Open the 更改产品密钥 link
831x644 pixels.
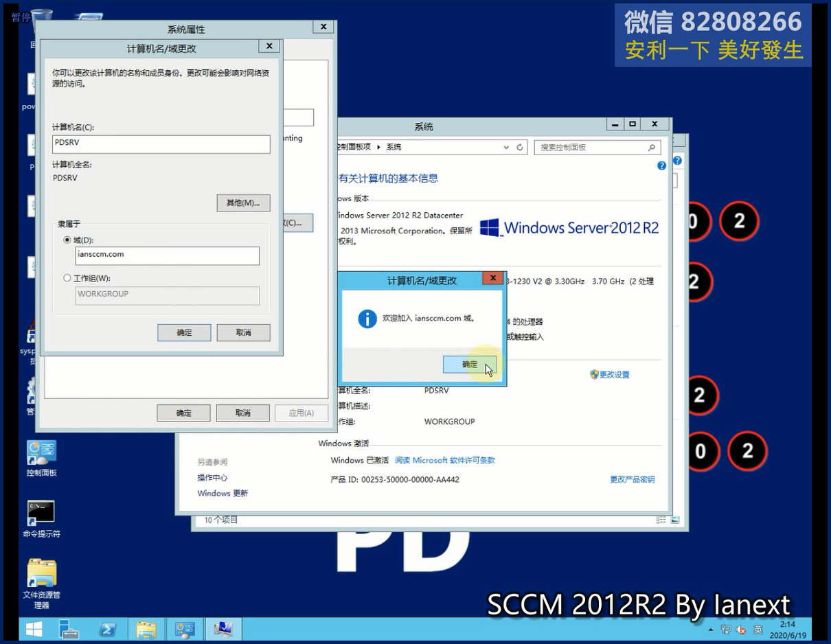tap(633, 480)
